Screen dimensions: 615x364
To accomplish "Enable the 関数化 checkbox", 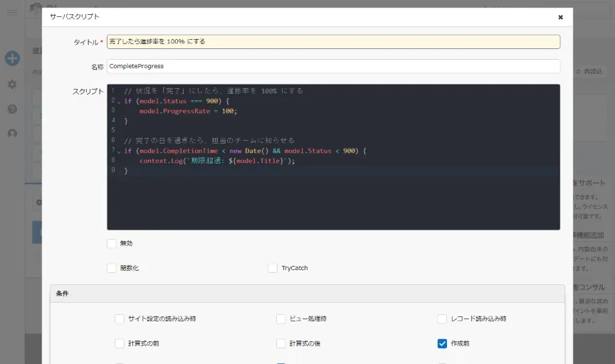I will [111, 268].
